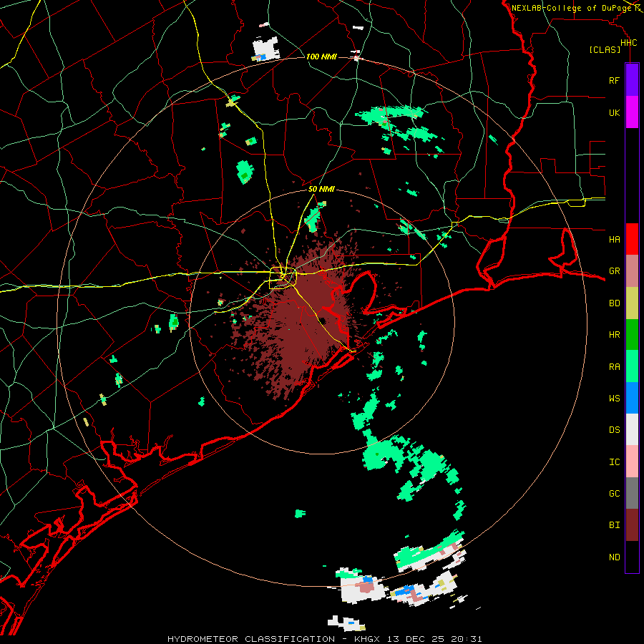Click the HYDROMETEOR CLASSIFICATION title text

coord(251,639)
